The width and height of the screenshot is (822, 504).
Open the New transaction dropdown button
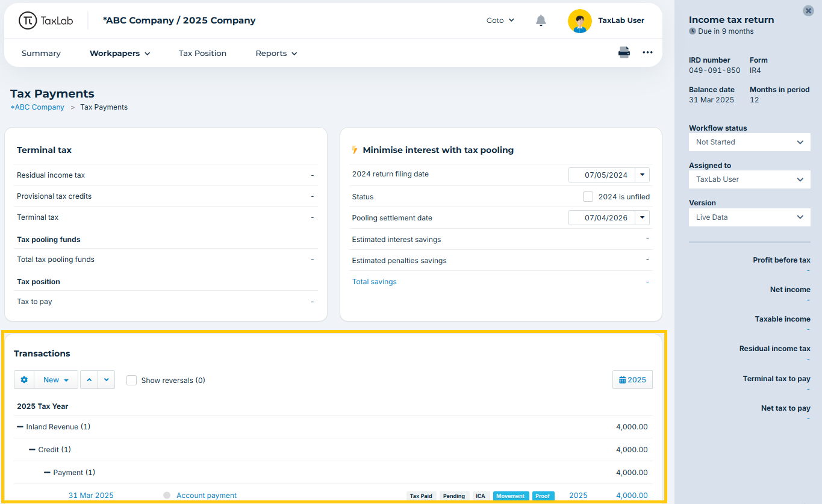tap(56, 380)
